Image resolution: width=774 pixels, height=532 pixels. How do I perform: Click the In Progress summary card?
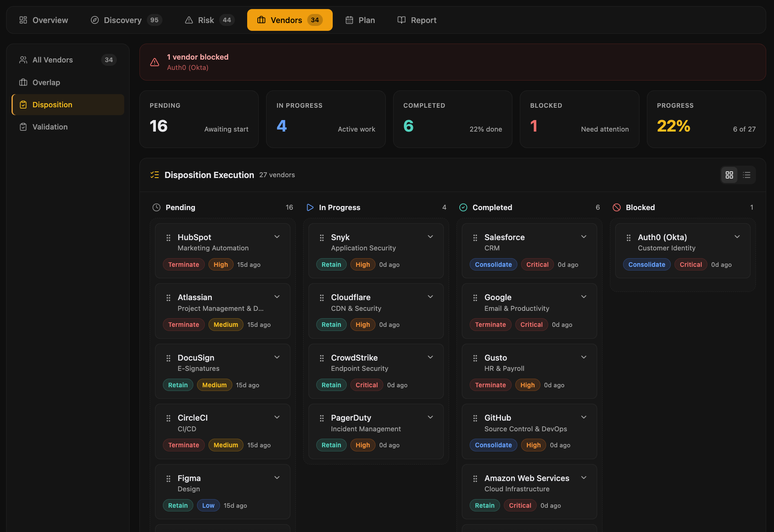(326, 119)
